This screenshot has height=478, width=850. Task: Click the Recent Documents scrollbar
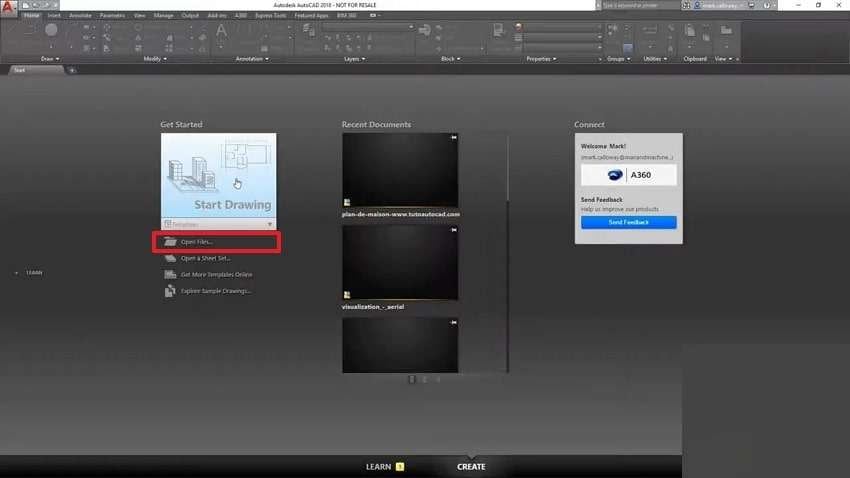click(x=508, y=168)
